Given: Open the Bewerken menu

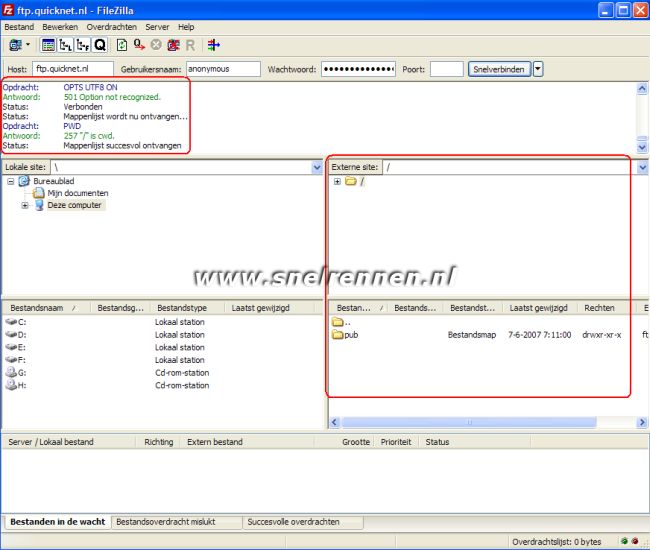Looking at the screenshot, I should click(x=60, y=27).
